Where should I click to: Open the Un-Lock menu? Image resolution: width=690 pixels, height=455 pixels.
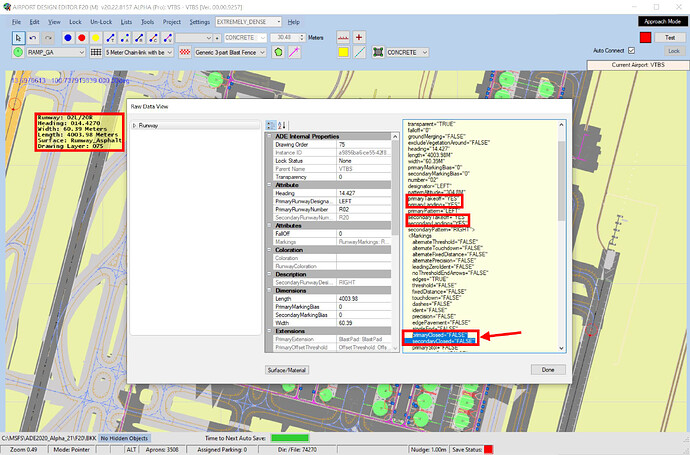tap(101, 22)
